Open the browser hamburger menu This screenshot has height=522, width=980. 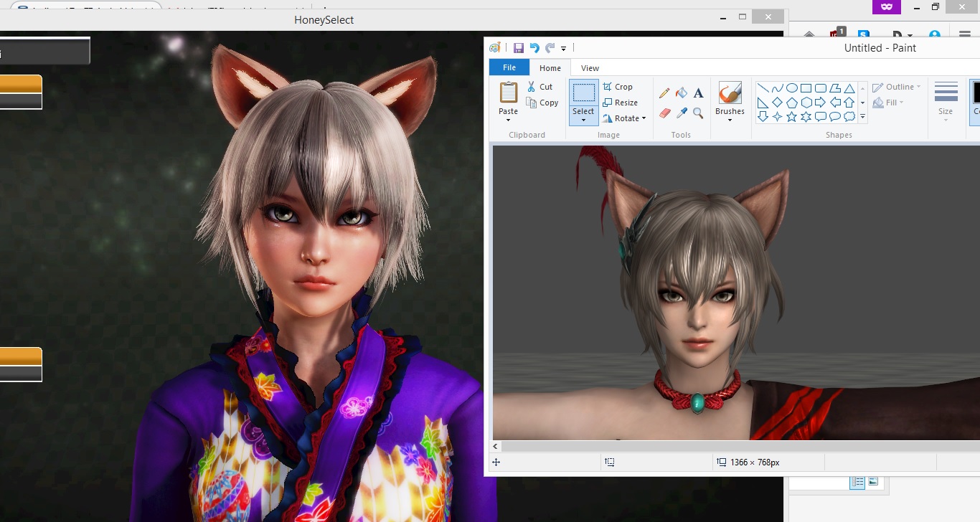pos(965,34)
